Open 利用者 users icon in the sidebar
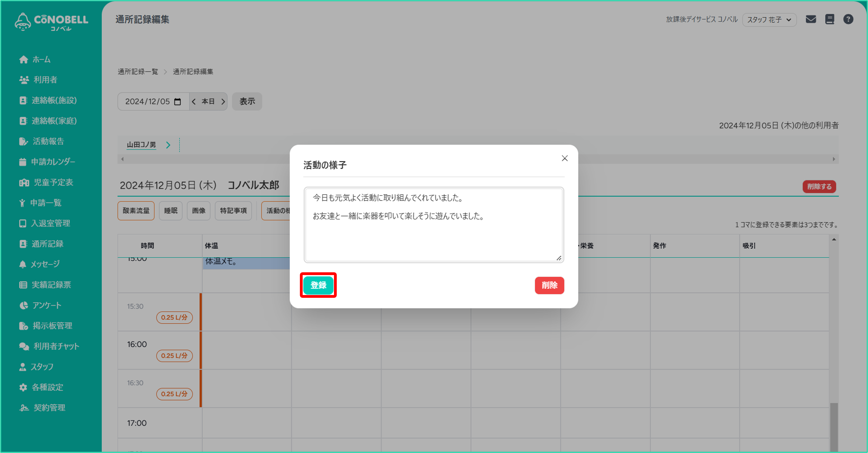The width and height of the screenshot is (868, 453). coord(24,80)
